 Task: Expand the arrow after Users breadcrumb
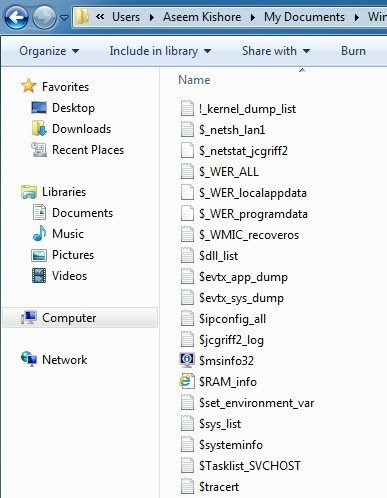coord(152,17)
